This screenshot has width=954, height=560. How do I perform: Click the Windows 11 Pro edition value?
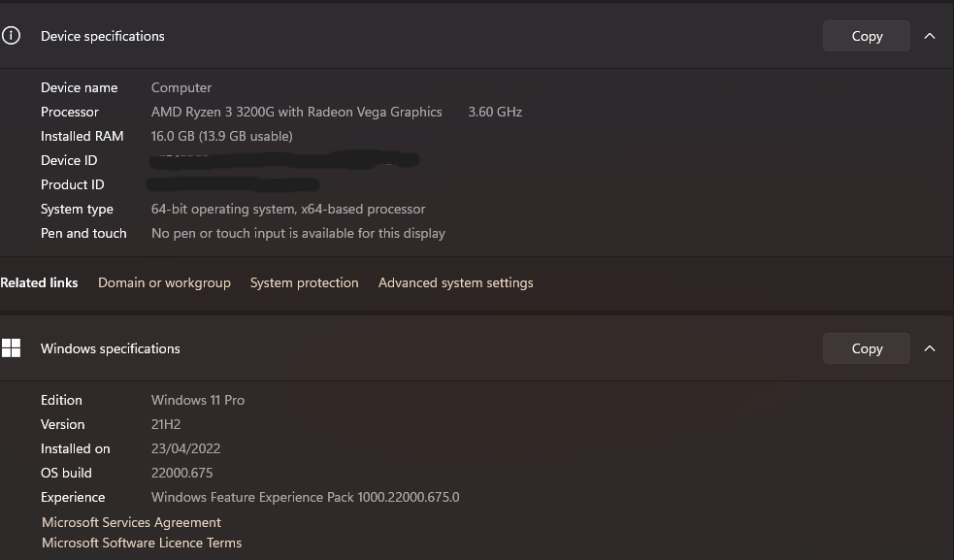(x=198, y=400)
